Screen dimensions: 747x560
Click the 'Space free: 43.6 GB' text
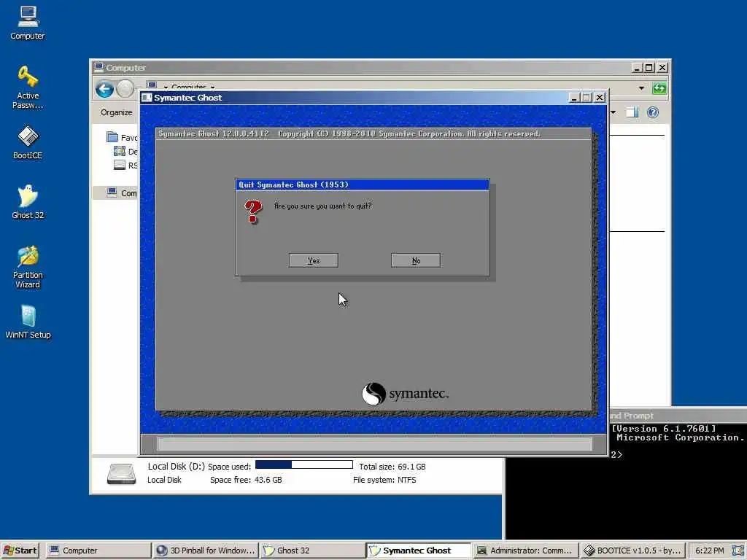[246, 480]
